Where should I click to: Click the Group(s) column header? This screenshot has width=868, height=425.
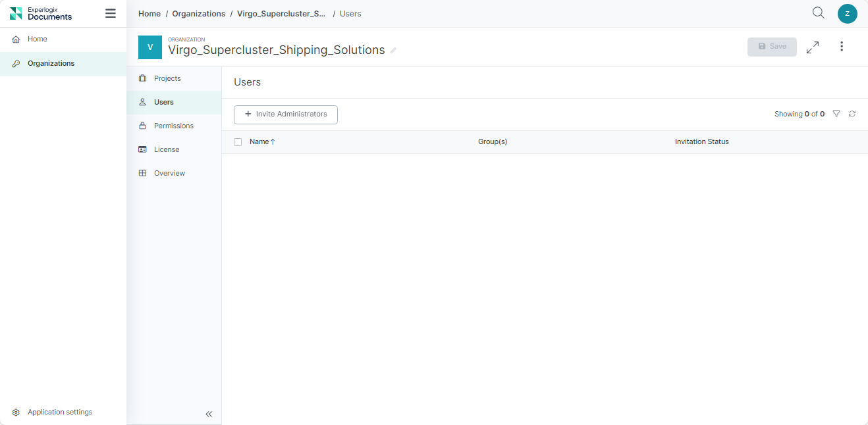pos(493,142)
